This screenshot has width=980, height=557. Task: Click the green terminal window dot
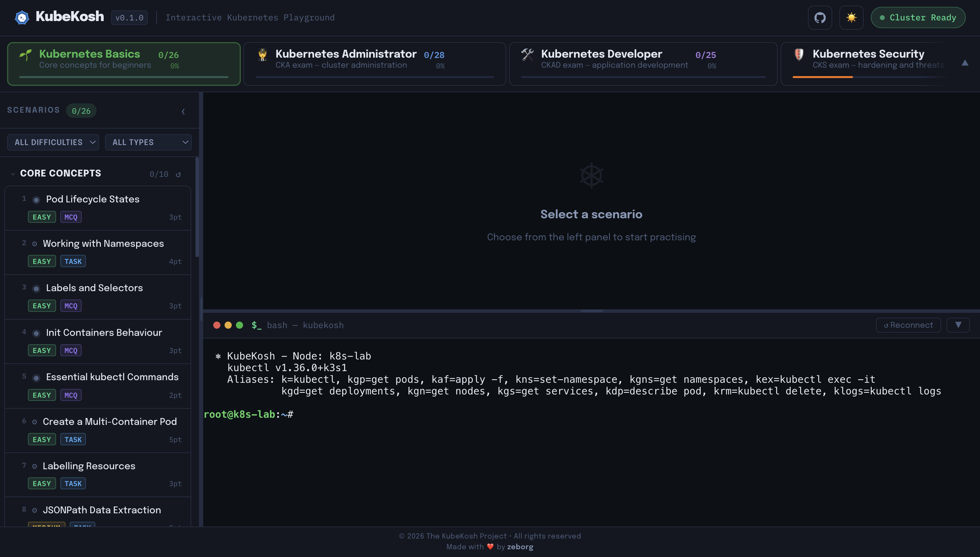tap(239, 325)
